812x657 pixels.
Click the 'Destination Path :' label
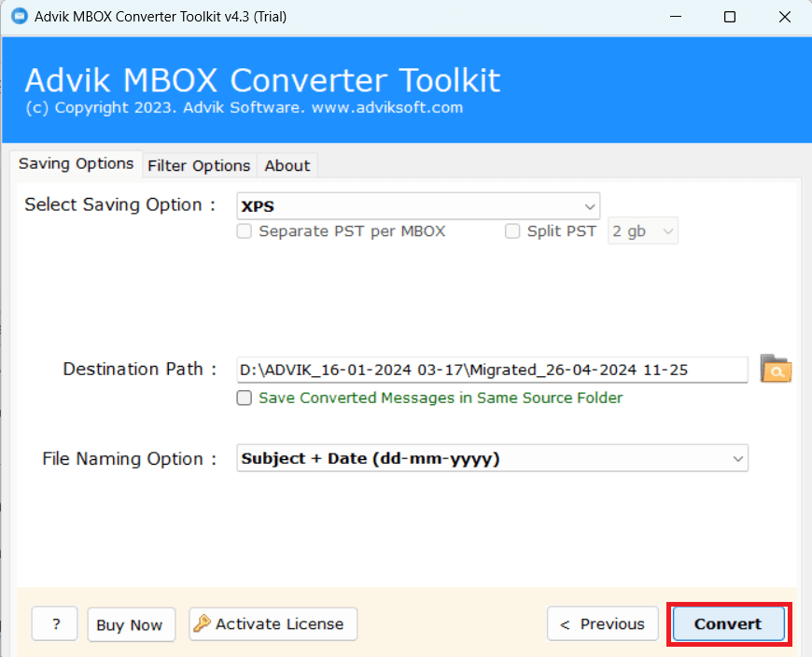[140, 370]
